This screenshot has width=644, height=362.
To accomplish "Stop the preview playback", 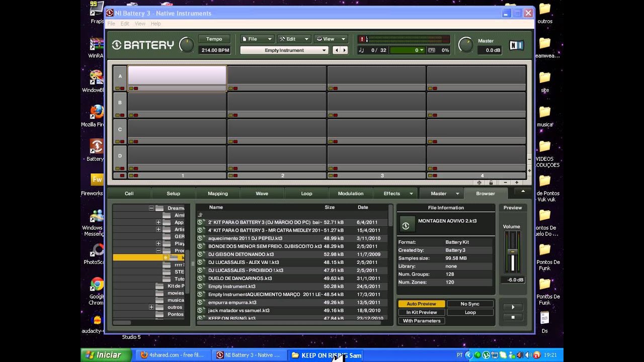I will click(513, 317).
